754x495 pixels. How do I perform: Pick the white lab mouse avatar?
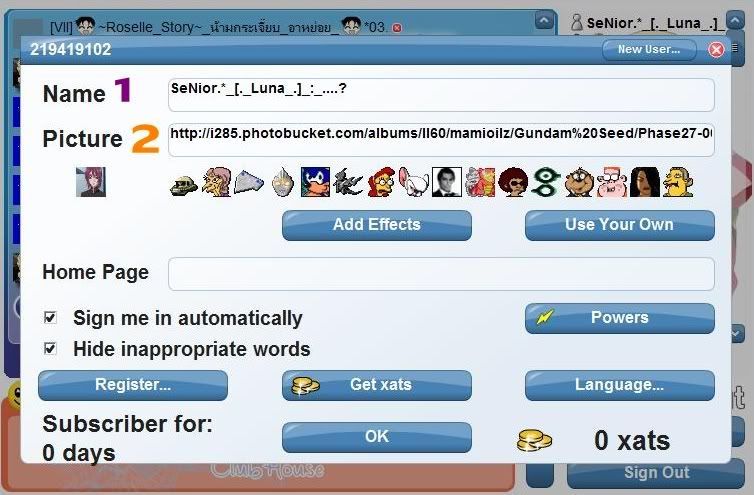(x=414, y=182)
